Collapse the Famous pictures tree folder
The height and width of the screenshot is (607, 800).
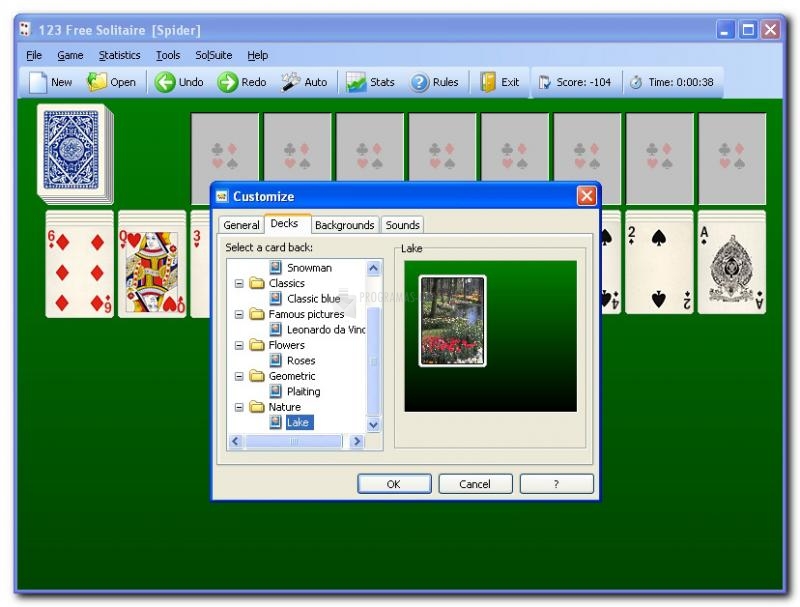coord(239,314)
